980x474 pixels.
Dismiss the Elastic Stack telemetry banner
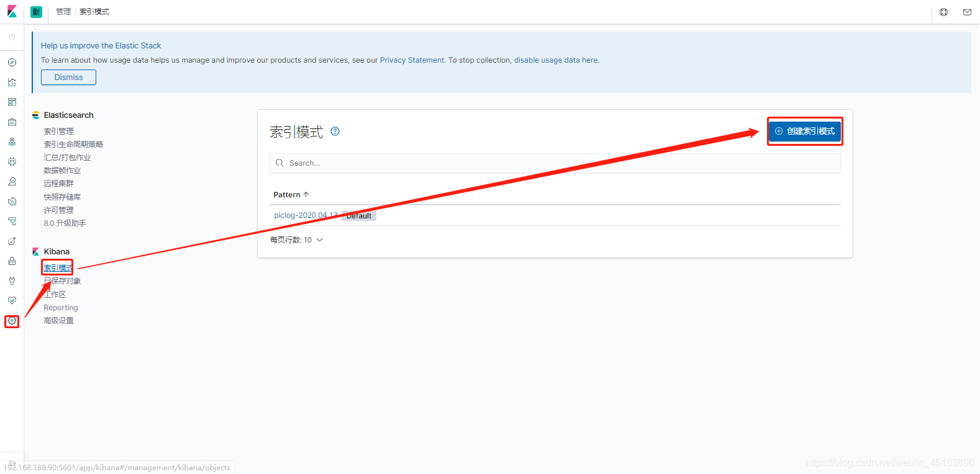tap(68, 78)
